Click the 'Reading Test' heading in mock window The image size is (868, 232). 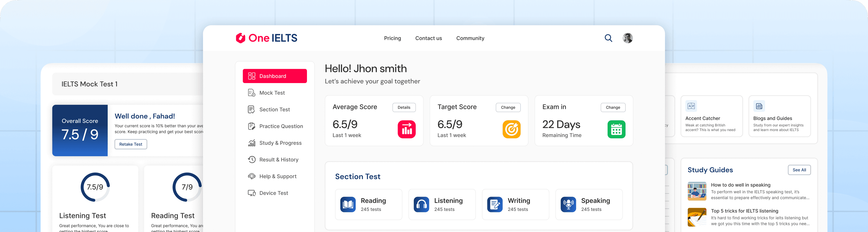click(x=172, y=215)
